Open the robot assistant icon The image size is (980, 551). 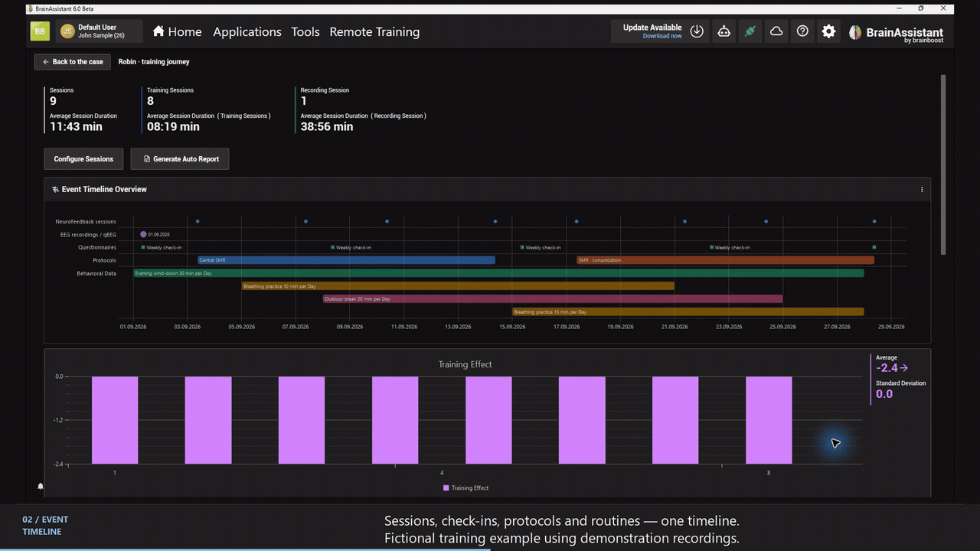pos(724,31)
